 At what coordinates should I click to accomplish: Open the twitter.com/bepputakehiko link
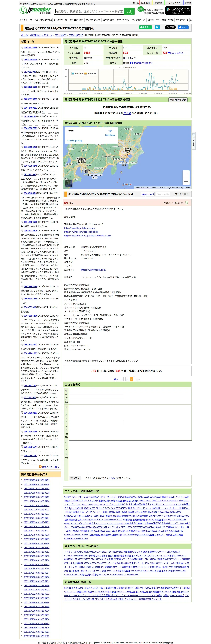point(81,232)
